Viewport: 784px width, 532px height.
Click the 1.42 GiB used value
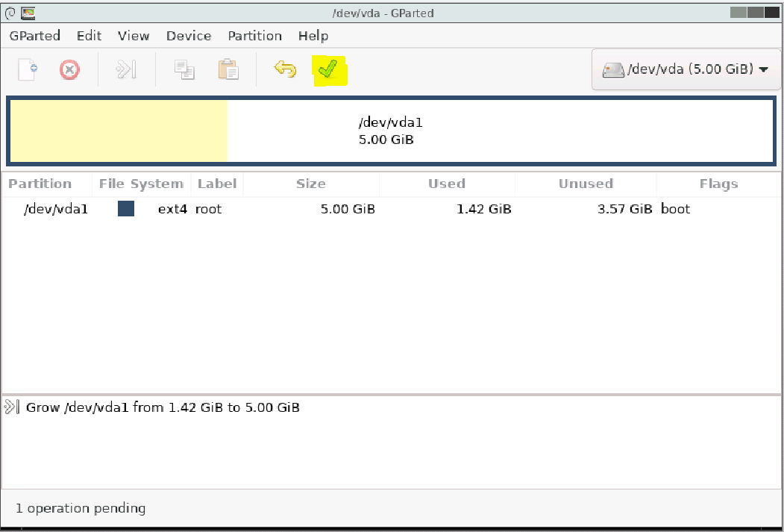point(484,209)
